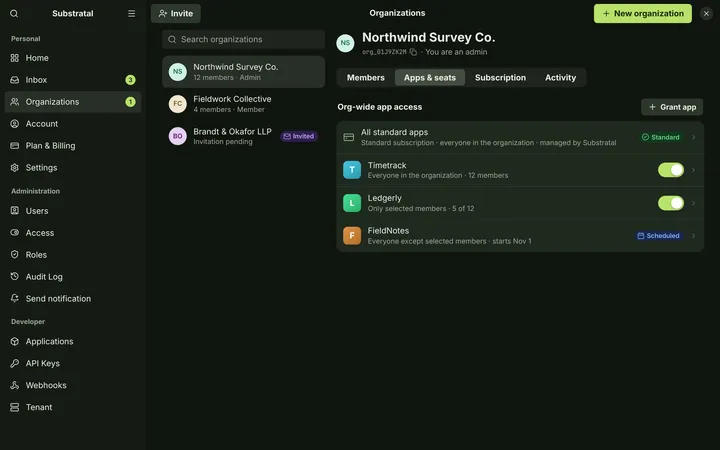Click the Grant app button

click(x=672, y=107)
